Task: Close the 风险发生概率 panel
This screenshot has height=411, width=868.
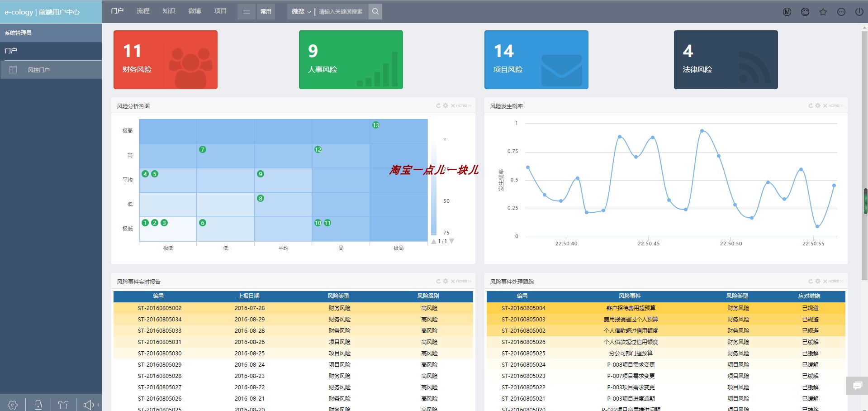Action: click(825, 105)
